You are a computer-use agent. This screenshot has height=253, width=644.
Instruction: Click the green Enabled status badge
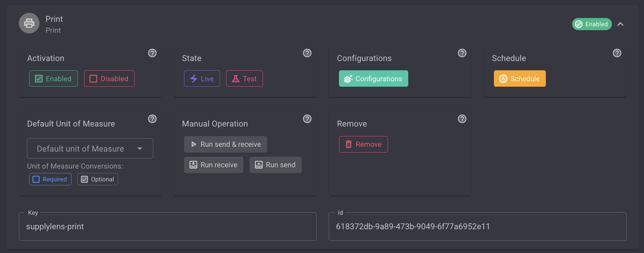click(592, 24)
